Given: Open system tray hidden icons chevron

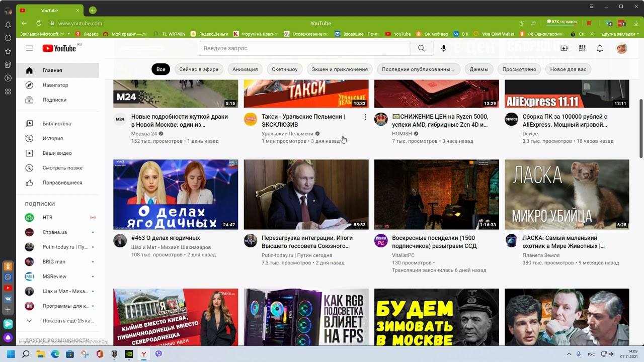Looking at the screenshot, I should (569, 354).
